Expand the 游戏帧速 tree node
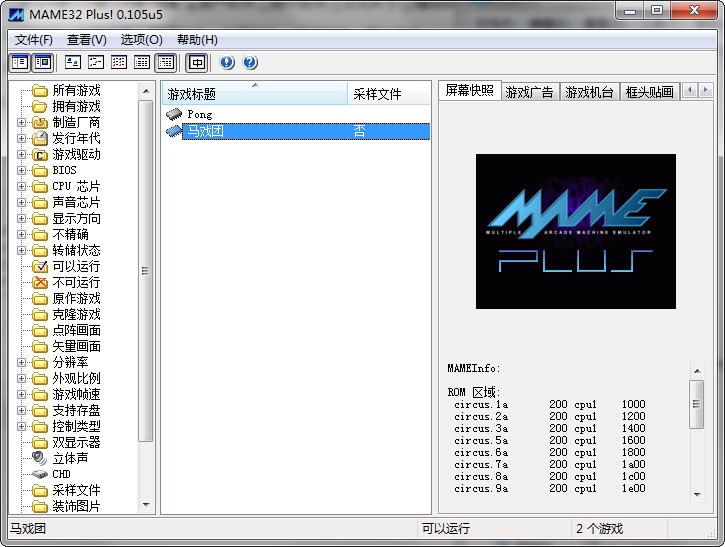 click(21, 394)
